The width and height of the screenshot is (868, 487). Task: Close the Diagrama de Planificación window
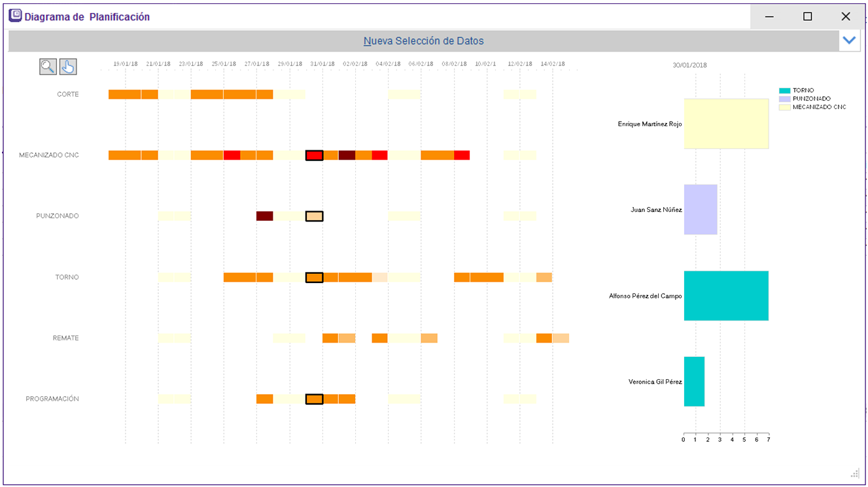[846, 16]
